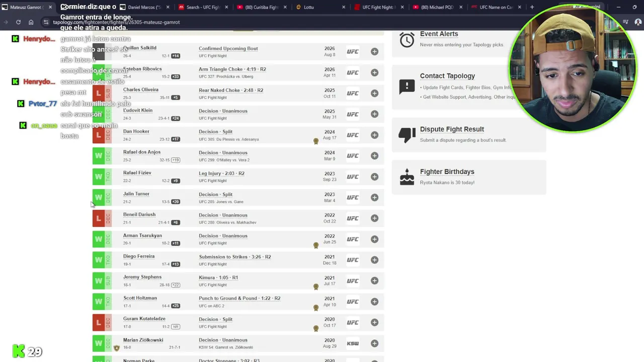Screen dimensions: 644x362
Task: Open the Charles Oliveira fighter link
Action: coord(141,90)
